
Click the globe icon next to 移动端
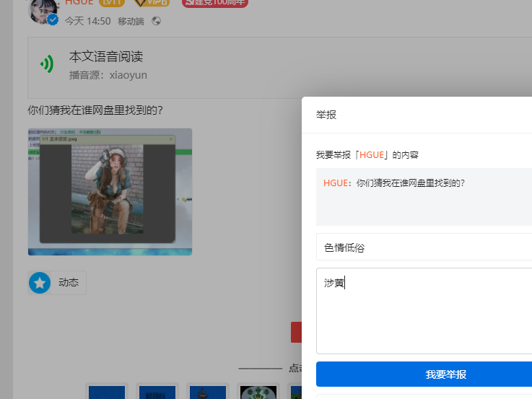(157, 21)
